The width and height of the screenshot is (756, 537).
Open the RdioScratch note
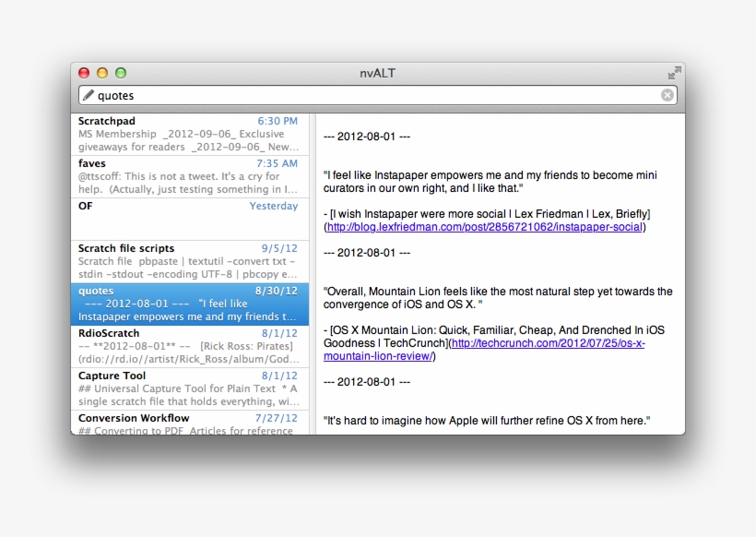188,346
